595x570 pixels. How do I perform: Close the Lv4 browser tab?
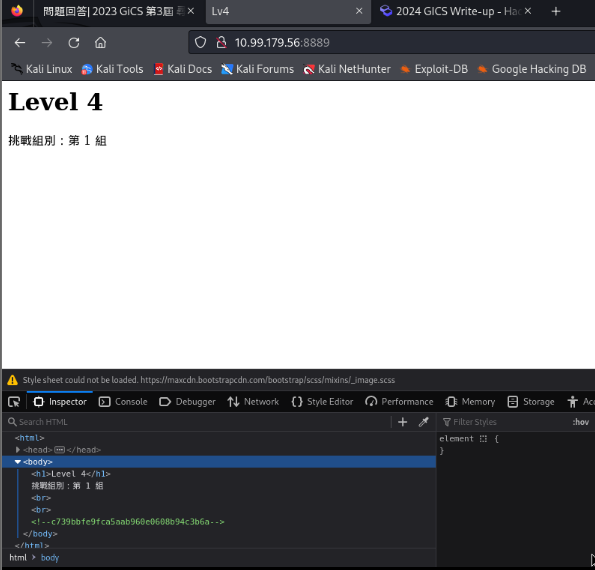(359, 11)
